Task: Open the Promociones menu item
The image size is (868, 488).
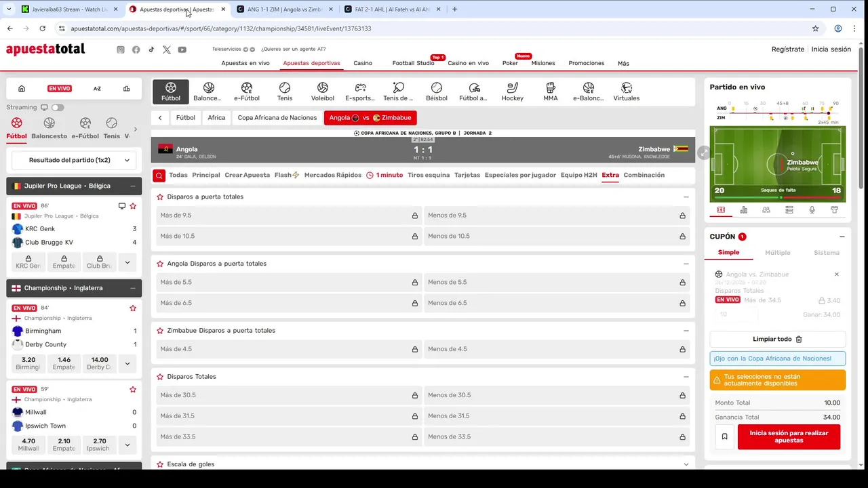Action: click(587, 63)
